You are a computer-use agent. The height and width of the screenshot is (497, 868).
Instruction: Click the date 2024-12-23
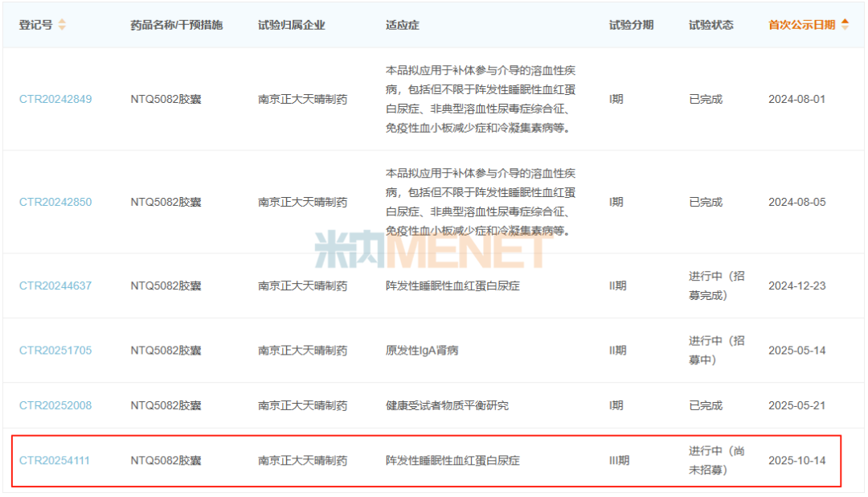pos(797,286)
